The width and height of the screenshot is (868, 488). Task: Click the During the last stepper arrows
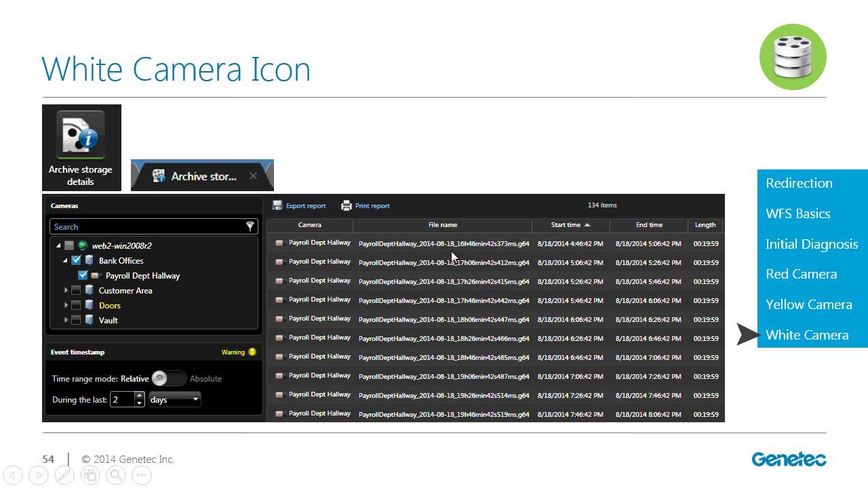coord(140,399)
